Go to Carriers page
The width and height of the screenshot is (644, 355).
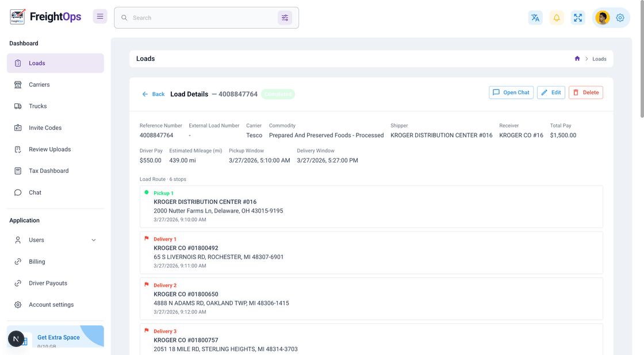point(55,84)
